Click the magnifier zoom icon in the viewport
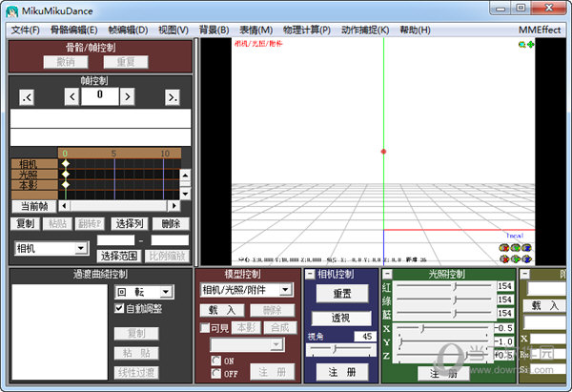The height and width of the screenshot is (392, 572). tap(522, 45)
